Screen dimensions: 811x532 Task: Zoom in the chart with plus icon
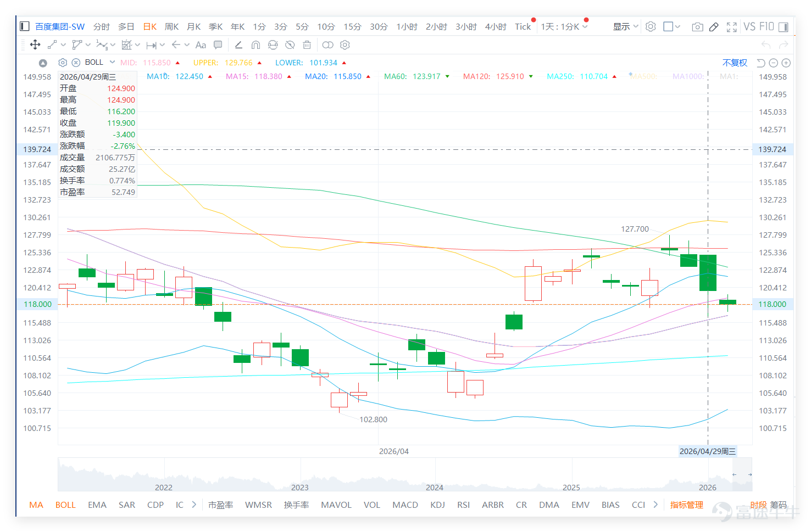[x=786, y=63]
